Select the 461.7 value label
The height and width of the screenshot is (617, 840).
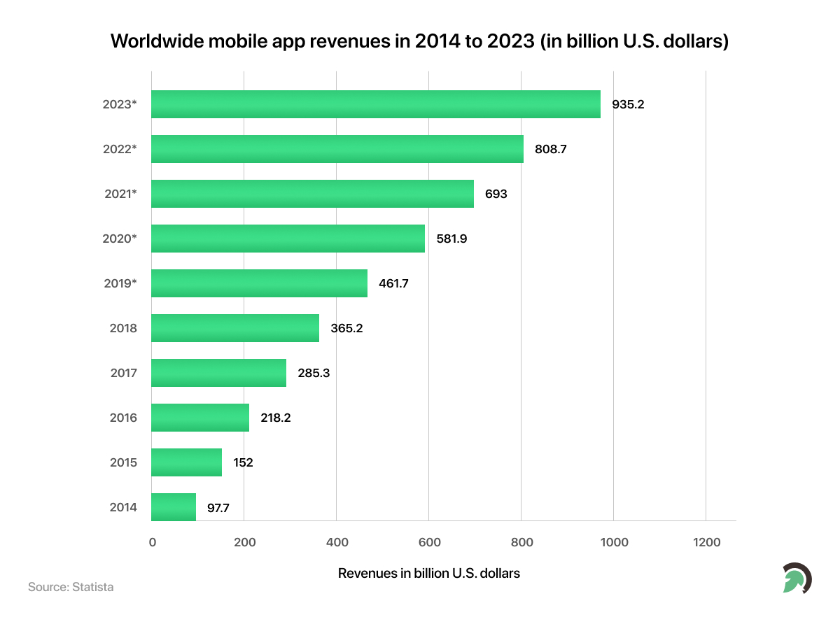pos(393,283)
